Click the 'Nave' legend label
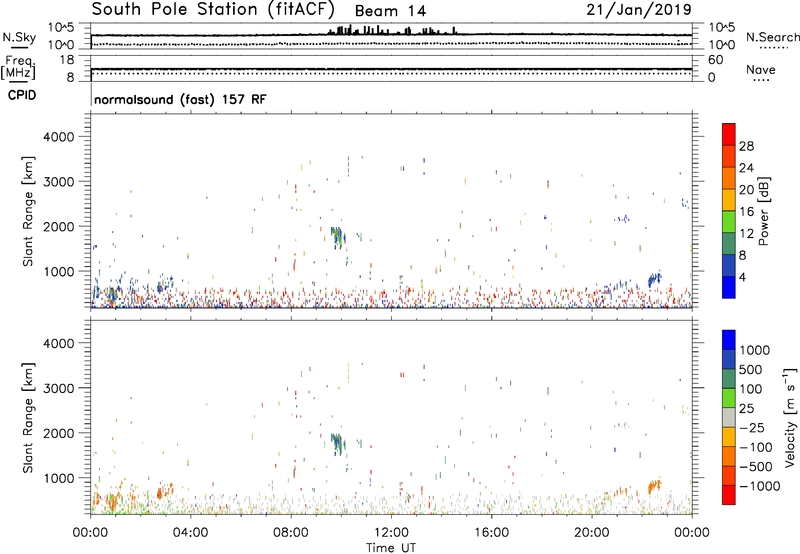 tap(761, 69)
